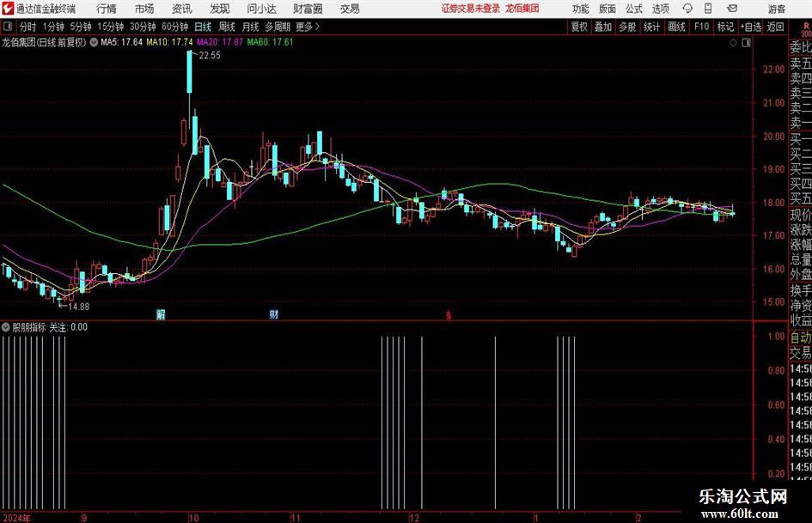
Task: Expand the 龙佰集团 chart settings dropdown
Action: pyautogui.click(x=94, y=42)
